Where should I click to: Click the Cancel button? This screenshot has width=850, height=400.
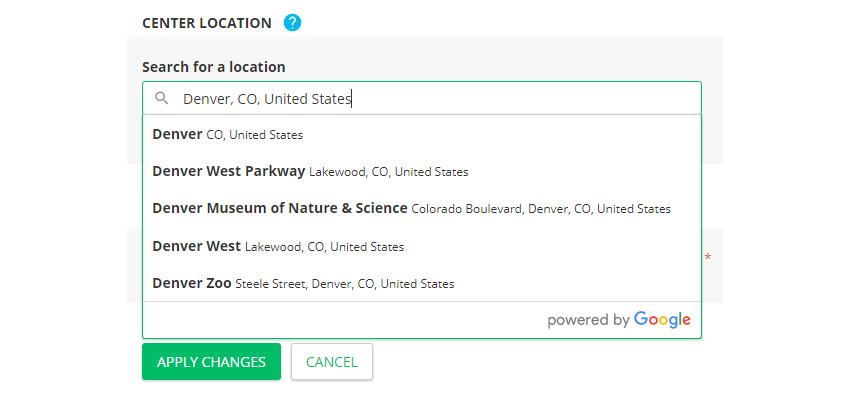tap(331, 362)
